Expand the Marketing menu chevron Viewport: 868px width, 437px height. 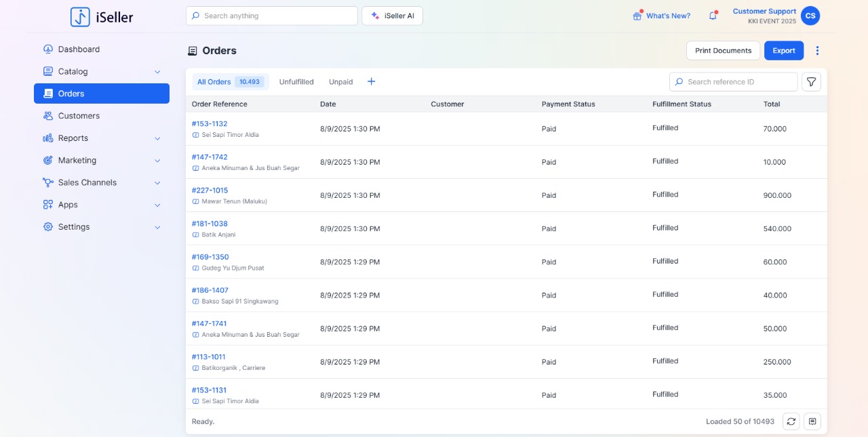click(x=157, y=161)
